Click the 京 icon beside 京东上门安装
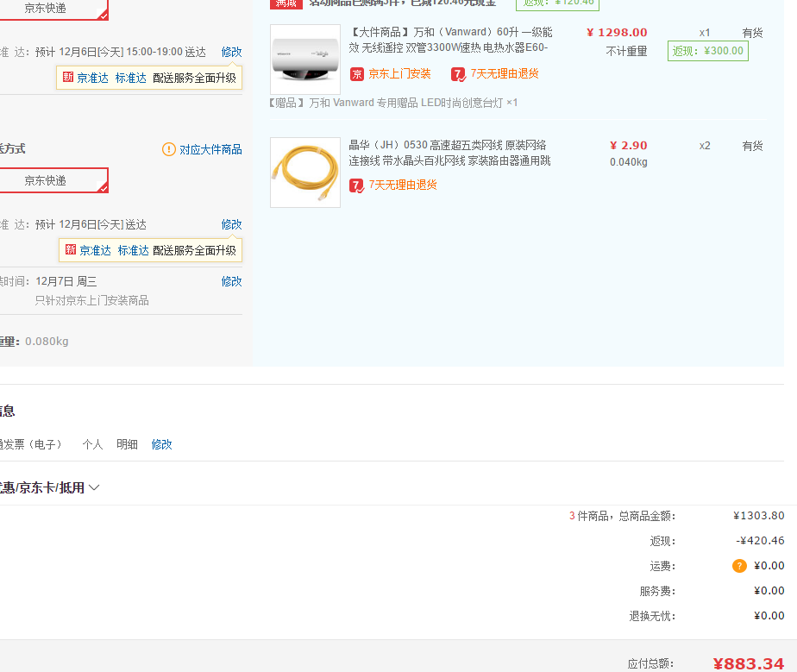Image resolution: width=797 pixels, height=672 pixels. tap(357, 74)
